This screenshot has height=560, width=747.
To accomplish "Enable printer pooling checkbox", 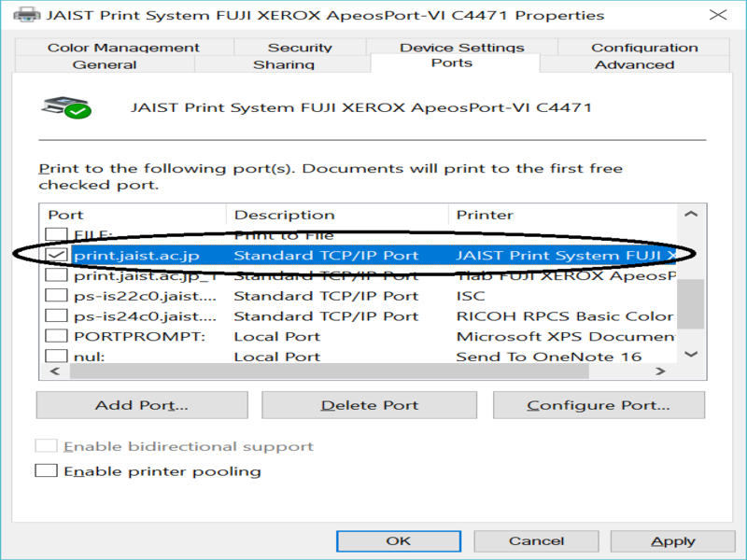I will [x=46, y=471].
